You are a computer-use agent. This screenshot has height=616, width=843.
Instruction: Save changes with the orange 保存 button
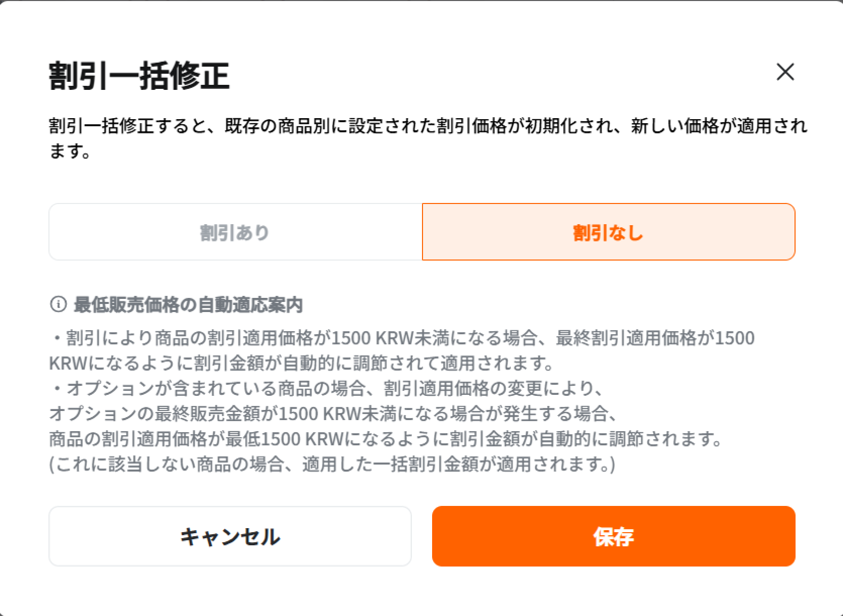(613, 536)
